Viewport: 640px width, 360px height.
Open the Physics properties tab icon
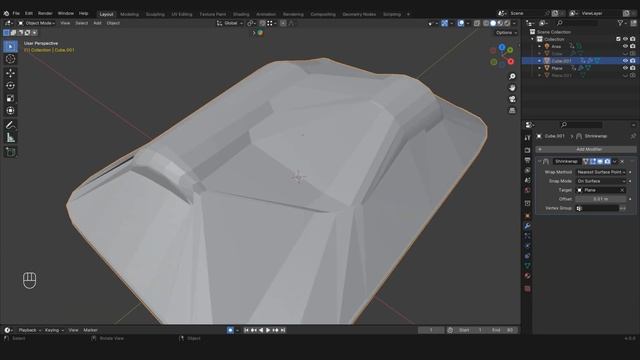click(527, 246)
